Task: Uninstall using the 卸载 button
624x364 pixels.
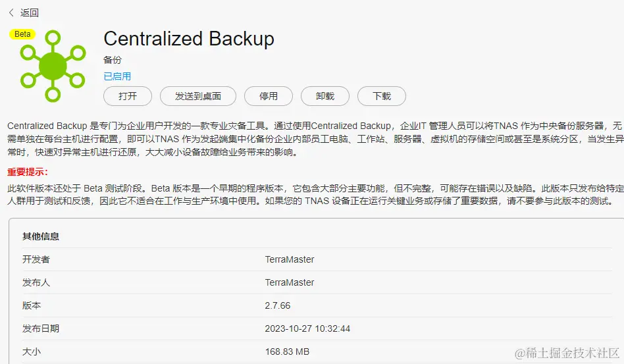Action: pyautogui.click(x=325, y=96)
